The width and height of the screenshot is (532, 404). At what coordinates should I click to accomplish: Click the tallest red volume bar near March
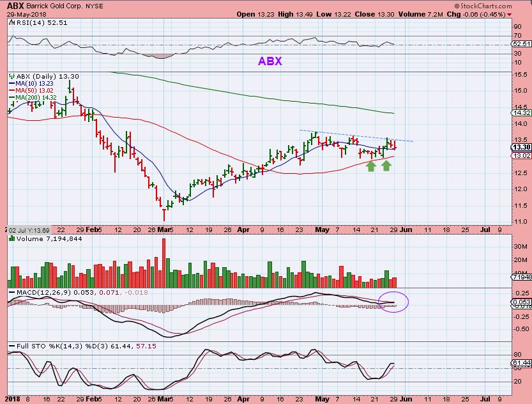[x=164, y=263]
